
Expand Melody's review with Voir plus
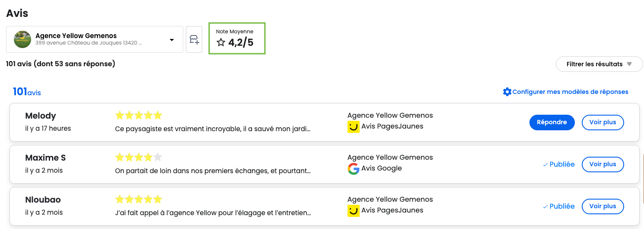(603, 123)
